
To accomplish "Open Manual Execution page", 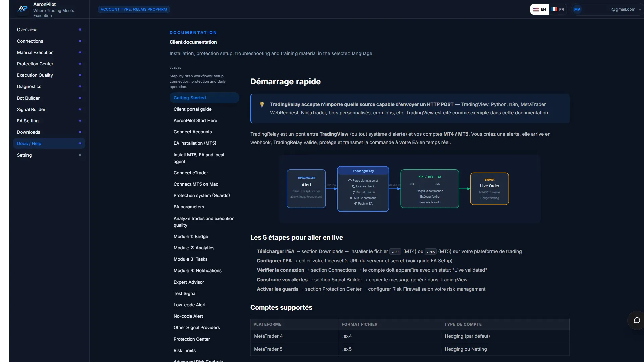I will pos(49,52).
